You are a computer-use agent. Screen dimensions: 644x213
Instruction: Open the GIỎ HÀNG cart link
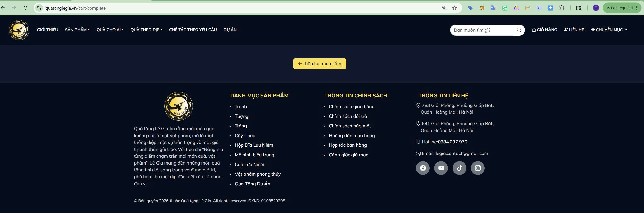coord(544,30)
